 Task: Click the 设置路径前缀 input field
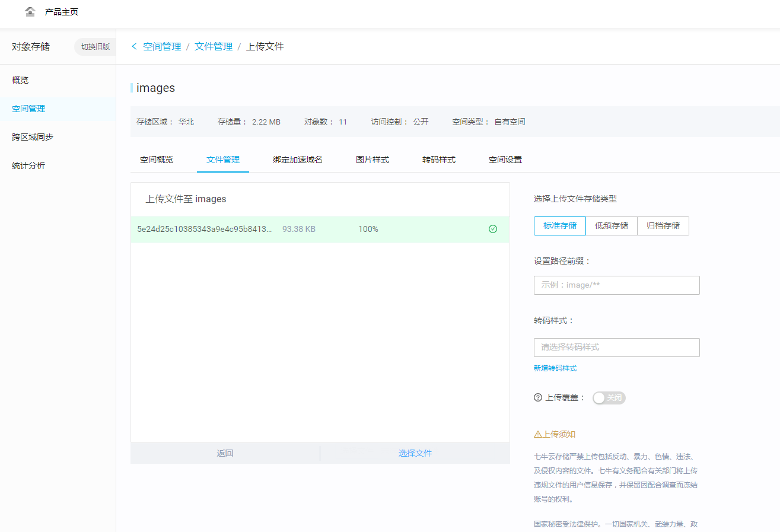[617, 285]
